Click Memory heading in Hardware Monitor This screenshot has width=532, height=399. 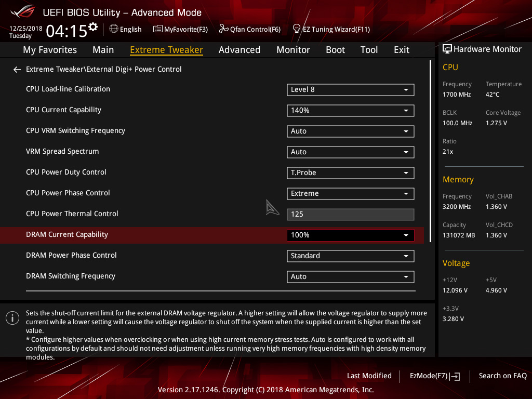coord(458,179)
